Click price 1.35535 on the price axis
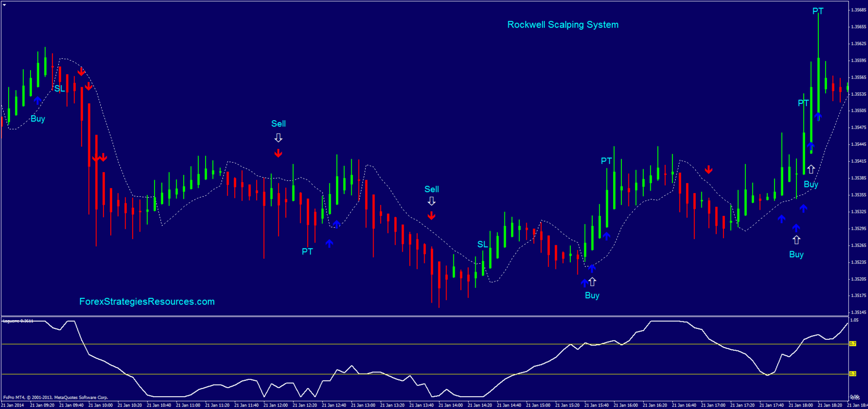Screen dimensions: 868x409 pyautogui.click(x=858, y=94)
